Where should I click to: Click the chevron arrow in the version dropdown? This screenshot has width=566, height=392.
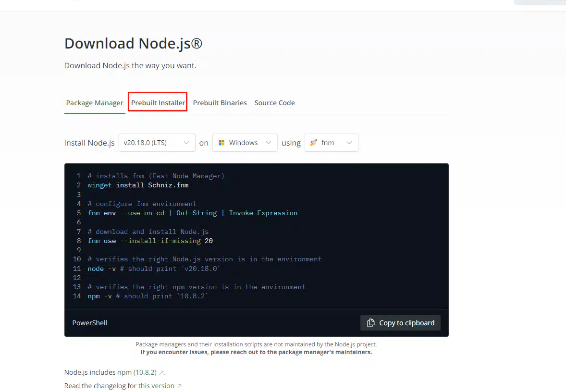186,143
